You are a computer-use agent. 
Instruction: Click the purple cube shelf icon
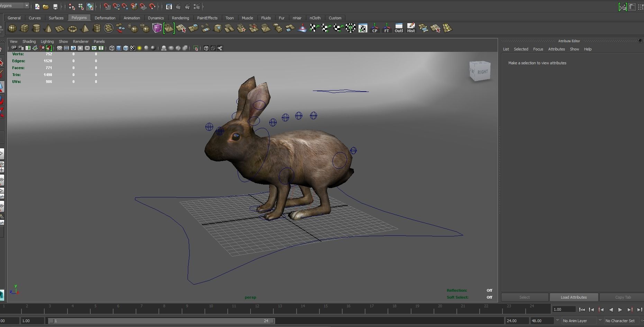(157, 28)
